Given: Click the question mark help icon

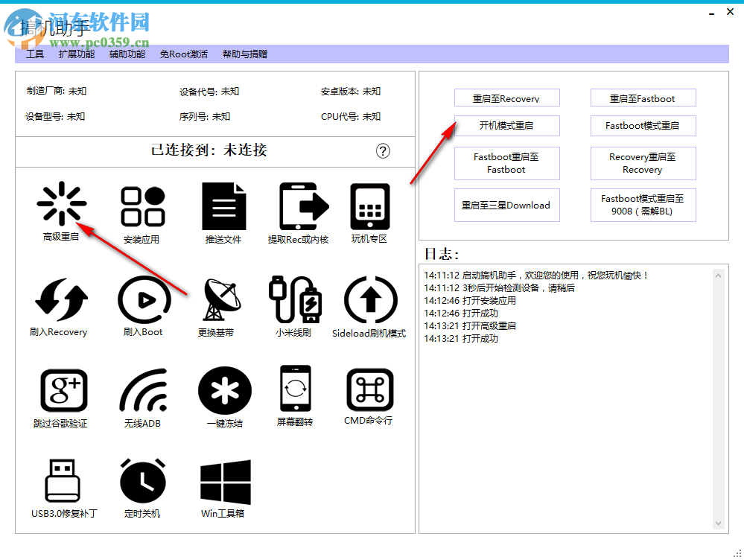Looking at the screenshot, I should click(x=383, y=151).
